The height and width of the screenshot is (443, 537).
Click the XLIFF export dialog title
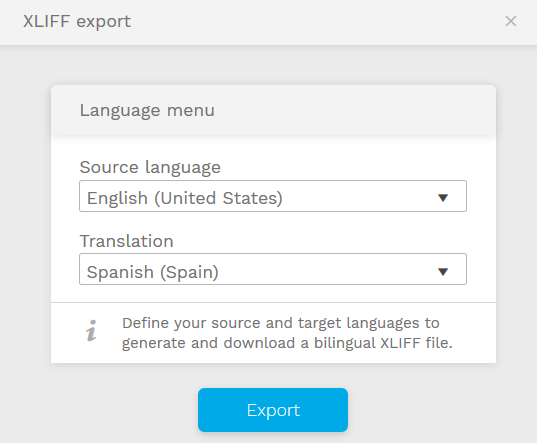click(77, 22)
